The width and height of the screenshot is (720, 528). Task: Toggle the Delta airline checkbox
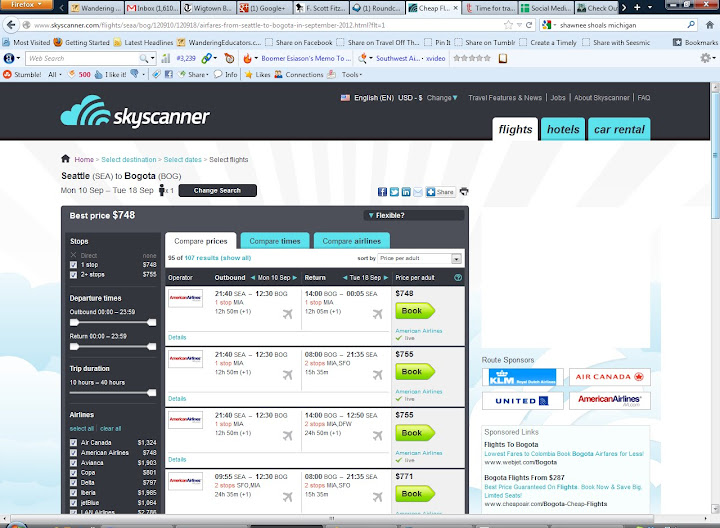tap(73, 483)
